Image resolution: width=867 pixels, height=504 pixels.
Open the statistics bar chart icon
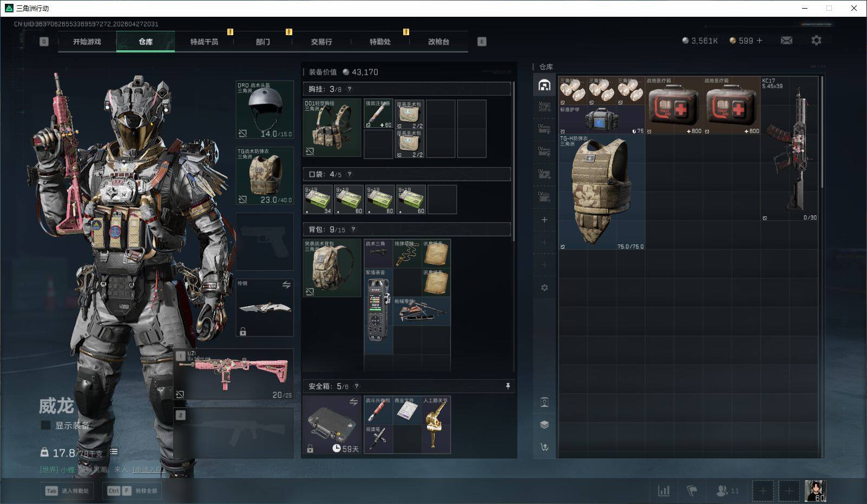664,490
